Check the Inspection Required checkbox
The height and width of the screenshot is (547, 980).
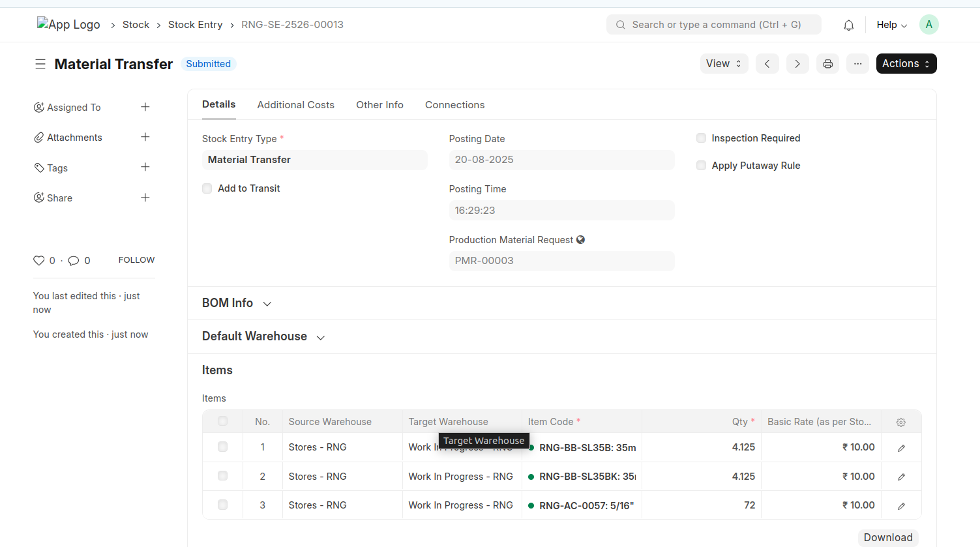(x=702, y=138)
